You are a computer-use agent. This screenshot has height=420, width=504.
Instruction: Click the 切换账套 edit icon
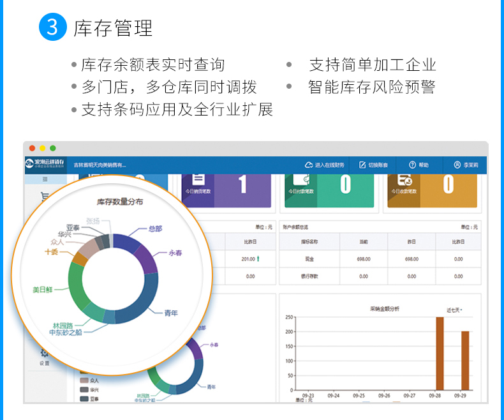[x=362, y=165]
